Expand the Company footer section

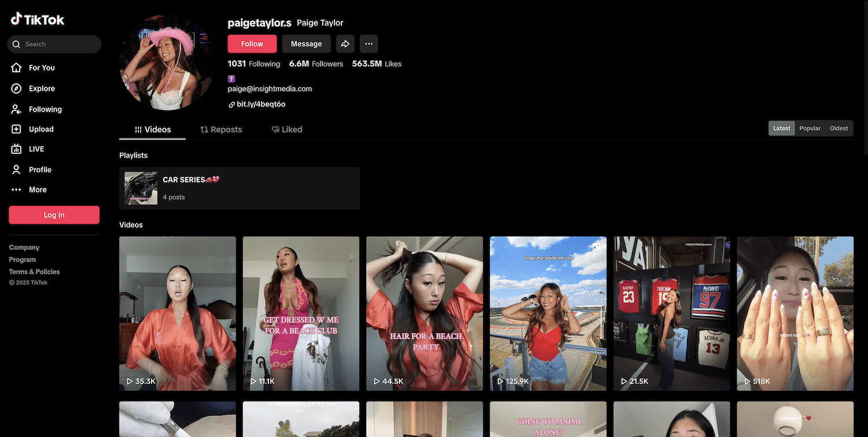[x=24, y=247]
